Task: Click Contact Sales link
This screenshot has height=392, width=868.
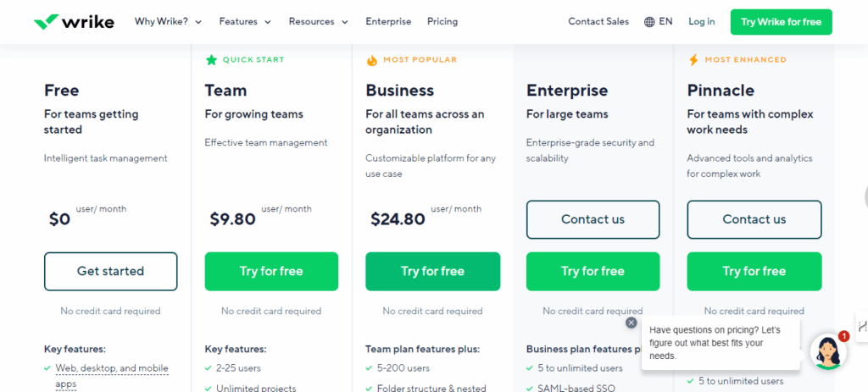Action: 598,22
